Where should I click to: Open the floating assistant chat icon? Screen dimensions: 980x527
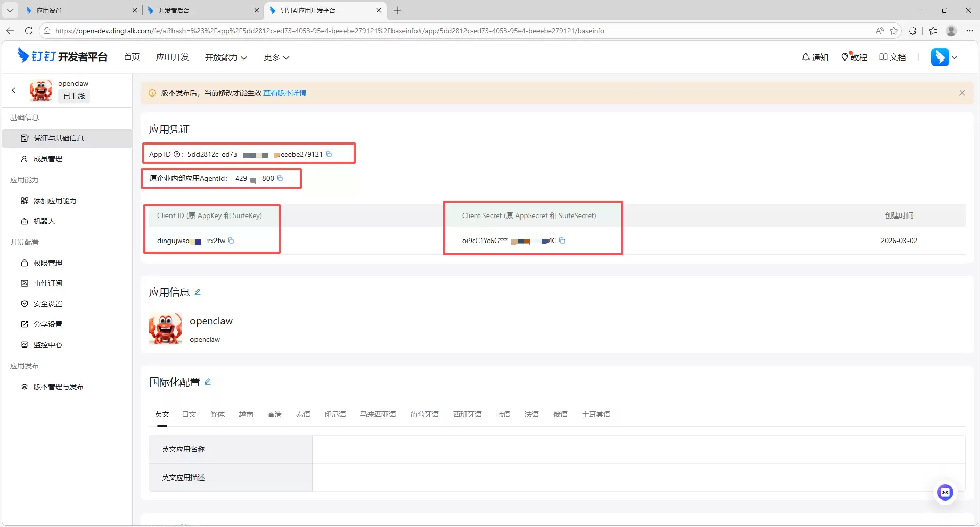[x=945, y=492]
